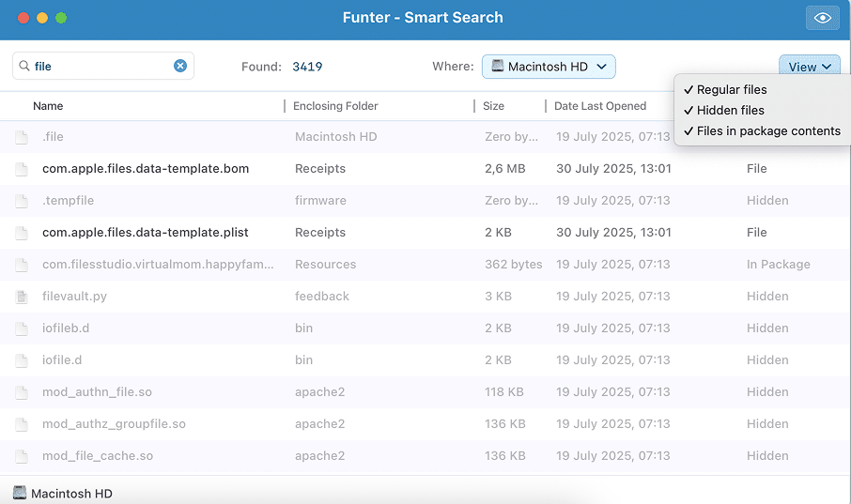Click the 'In Package' type cell

coord(779,265)
